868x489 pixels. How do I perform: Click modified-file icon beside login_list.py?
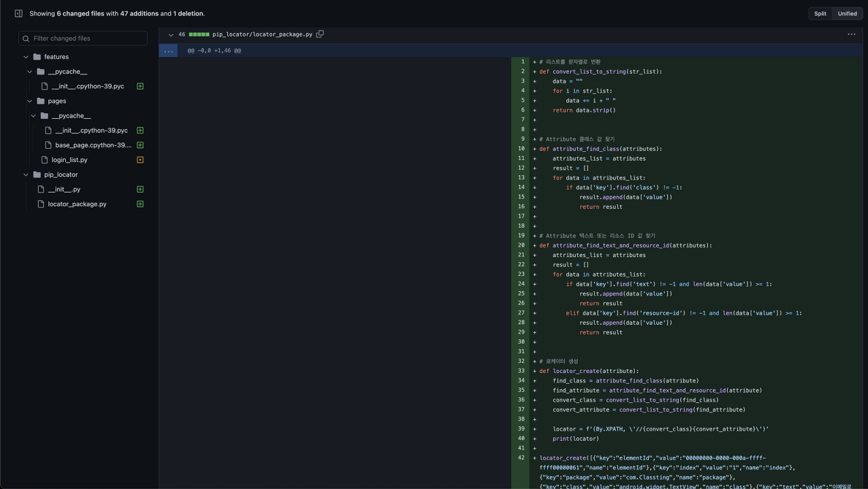(x=140, y=160)
